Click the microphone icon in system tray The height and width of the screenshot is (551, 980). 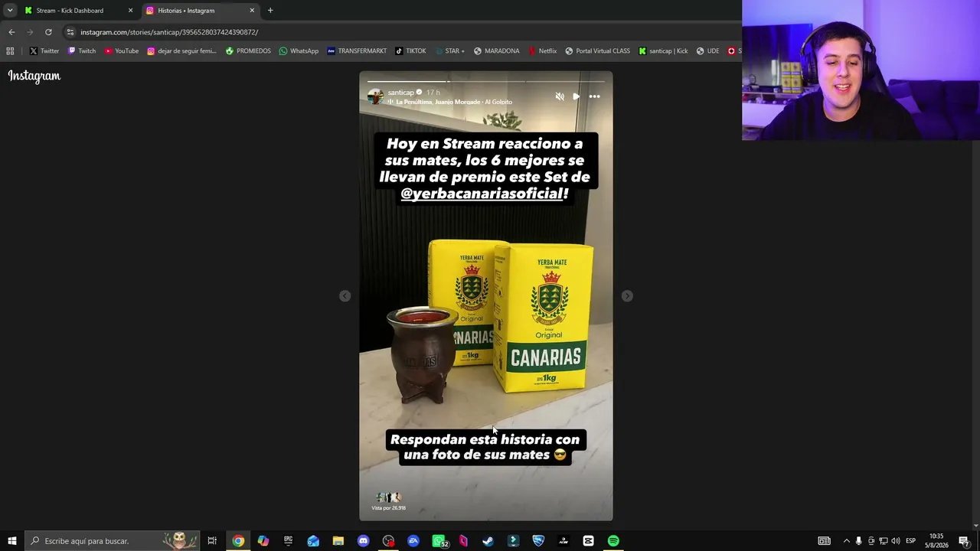[x=858, y=541]
